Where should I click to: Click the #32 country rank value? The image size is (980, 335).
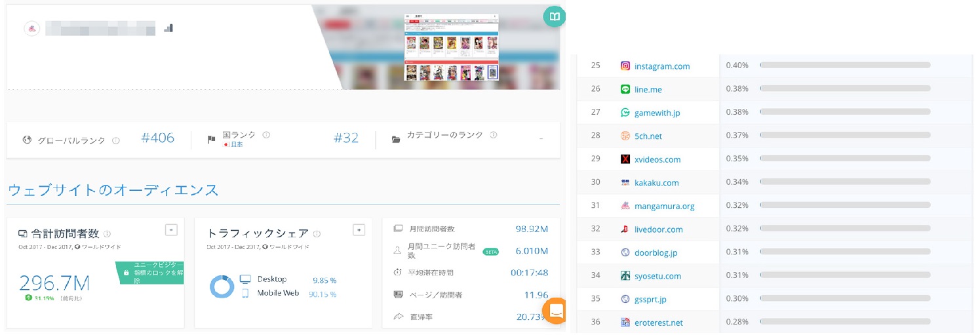pyautogui.click(x=346, y=138)
